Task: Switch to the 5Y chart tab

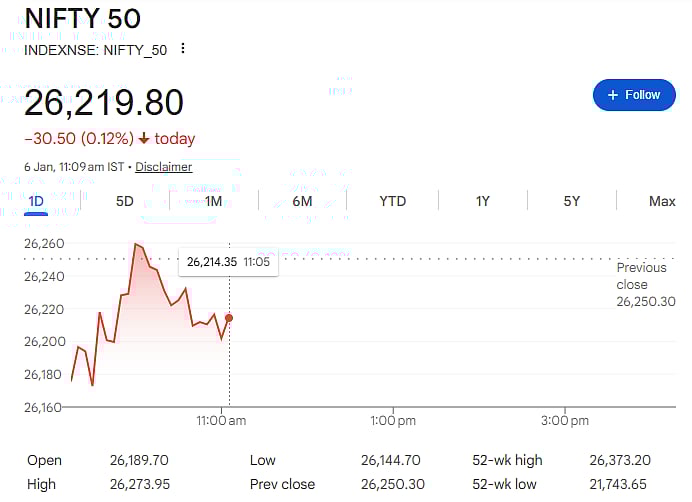Action: point(571,201)
